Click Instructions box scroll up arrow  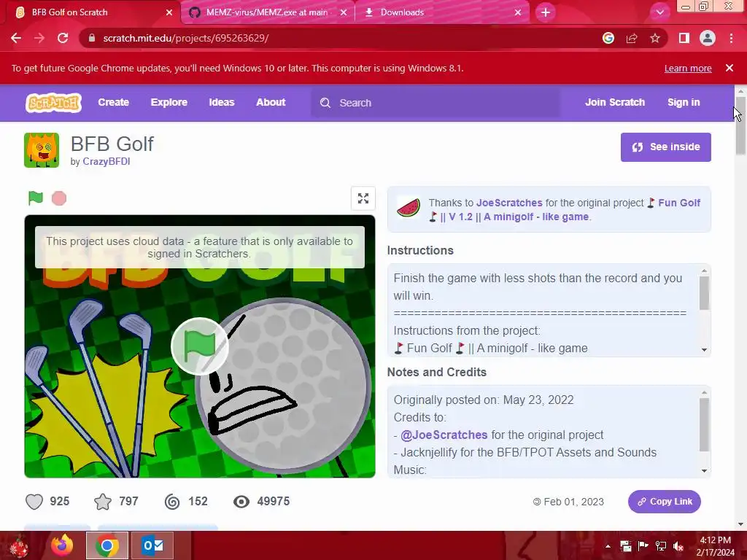[704, 271]
